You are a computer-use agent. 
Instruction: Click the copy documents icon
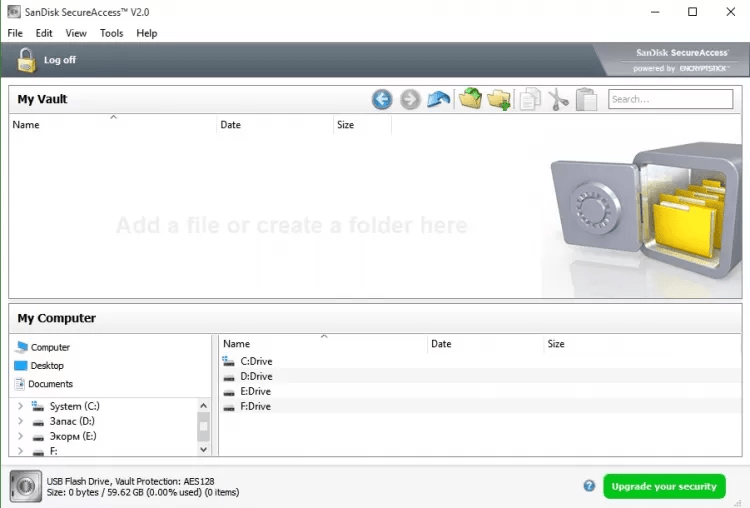click(x=530, y=99)
